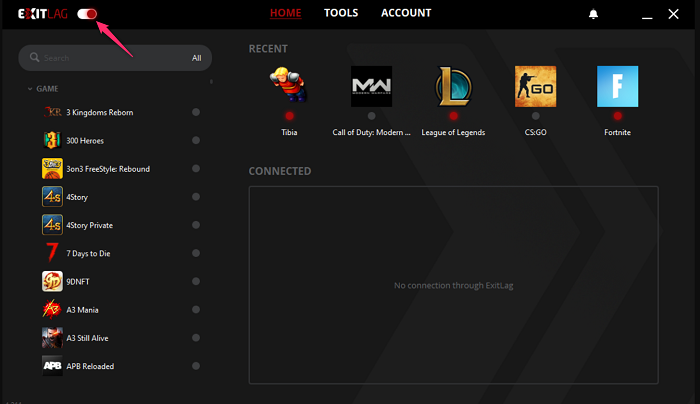This screenshot has width=700, height=404.
Task: Select APB Reloaded from game list
Action: click(x=91, y=366)
